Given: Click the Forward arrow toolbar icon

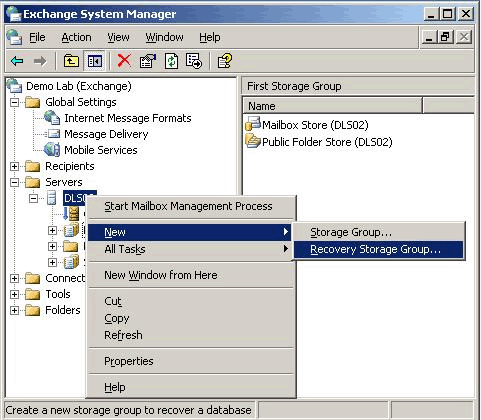Looking at the screenshot, I should [40, 61].
